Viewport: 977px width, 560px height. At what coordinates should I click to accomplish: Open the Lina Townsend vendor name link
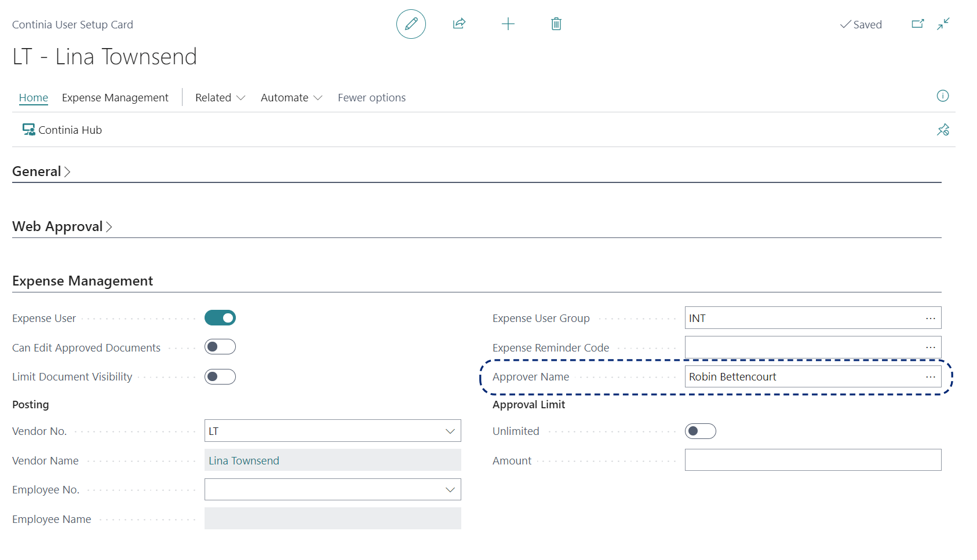(244, 461)
